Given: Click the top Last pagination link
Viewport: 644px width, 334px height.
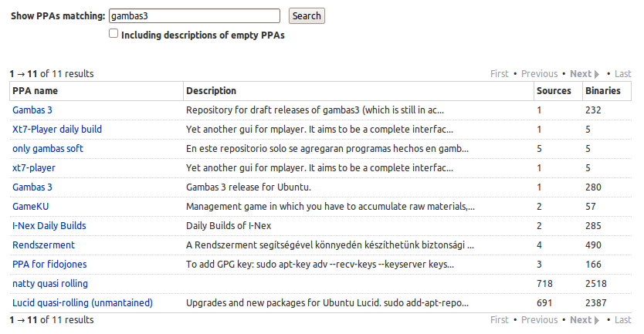Looking at the screenshot, I should [623, 74].
